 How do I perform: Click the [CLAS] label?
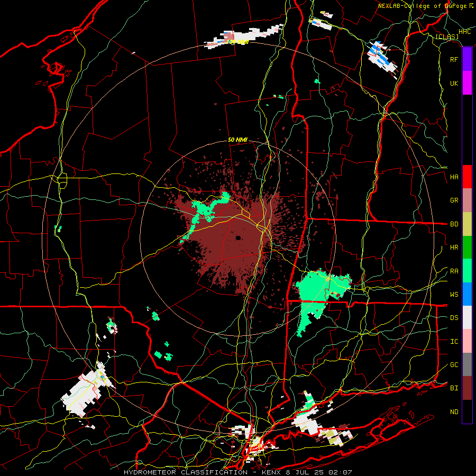(447, 37)
